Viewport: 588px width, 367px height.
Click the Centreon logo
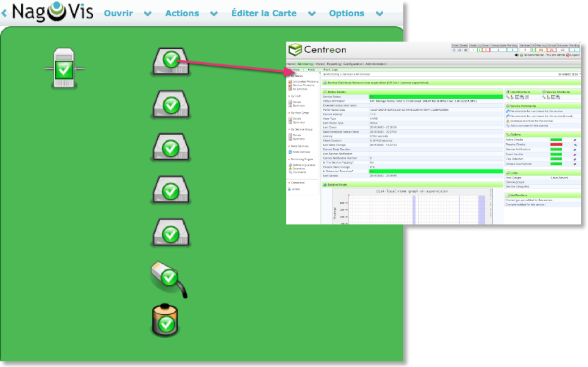tap(317, 49)
